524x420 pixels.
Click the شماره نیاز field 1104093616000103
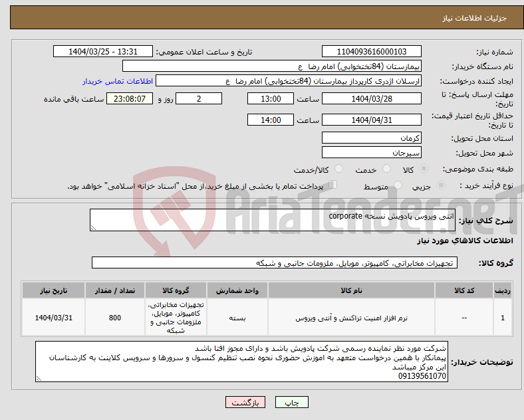click(371, 51)
